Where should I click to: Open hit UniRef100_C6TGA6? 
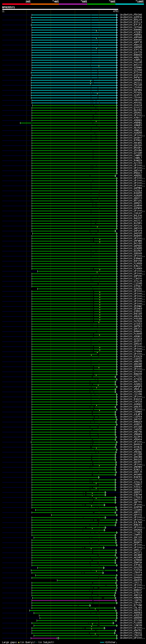point(131,27)
